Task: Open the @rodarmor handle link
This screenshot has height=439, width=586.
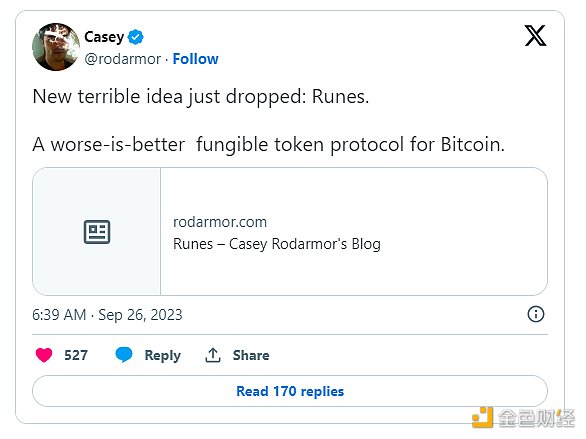Action: (x=123, y=59)
